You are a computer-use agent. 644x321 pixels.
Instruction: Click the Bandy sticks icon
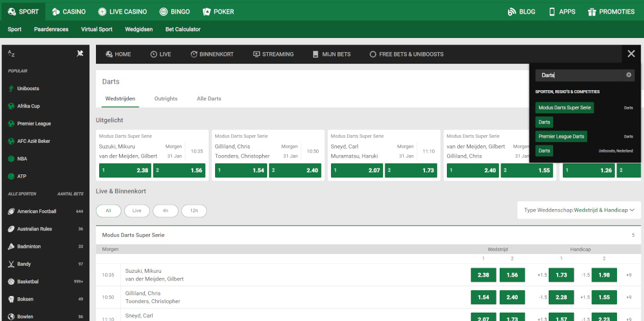click(11, 264)
